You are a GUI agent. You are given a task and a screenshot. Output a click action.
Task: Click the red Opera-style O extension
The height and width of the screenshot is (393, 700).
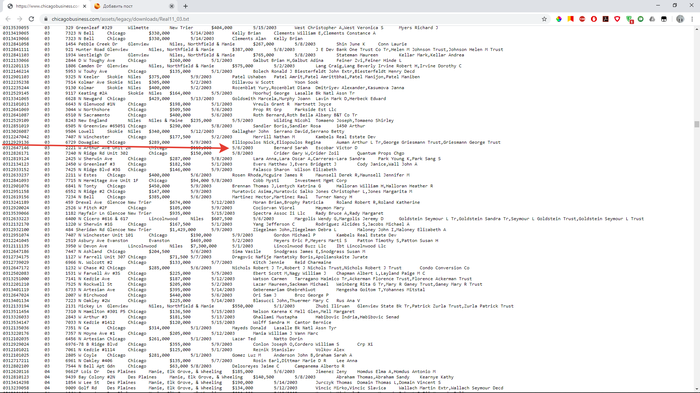tap(594, 19)
